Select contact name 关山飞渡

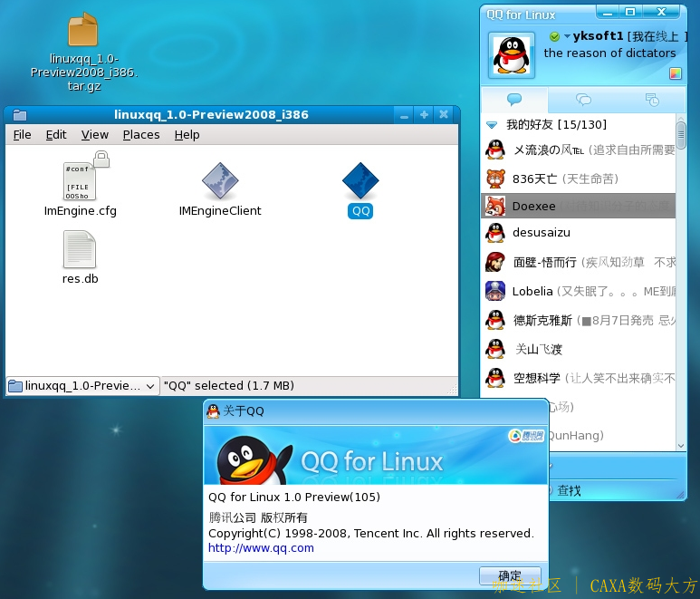pos(539,349)
